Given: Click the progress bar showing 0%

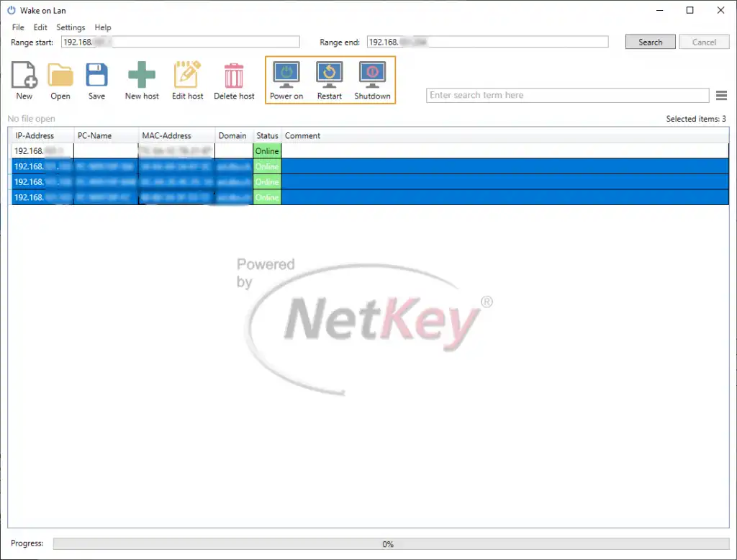Looking at the screenshot, I should pyautogui.click(x=391, y=544).
